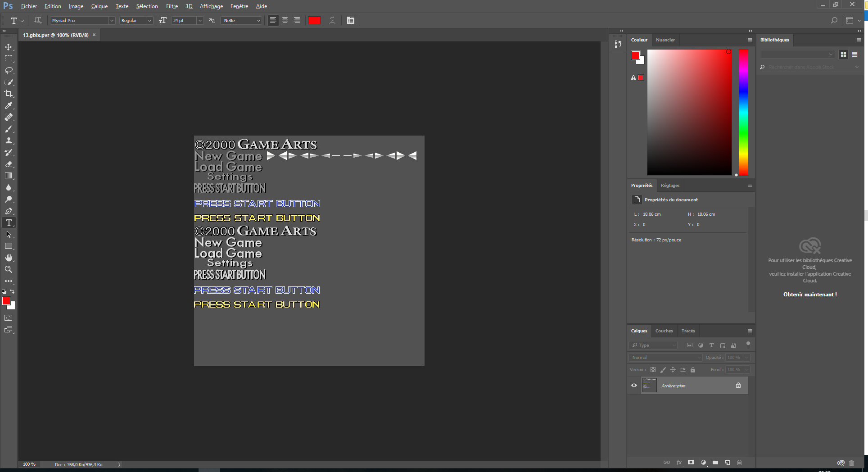The height and width of the screenshot is (472, 868).
Task: Open the Couleur panel options menu
Action: click(x=750, y=40)
